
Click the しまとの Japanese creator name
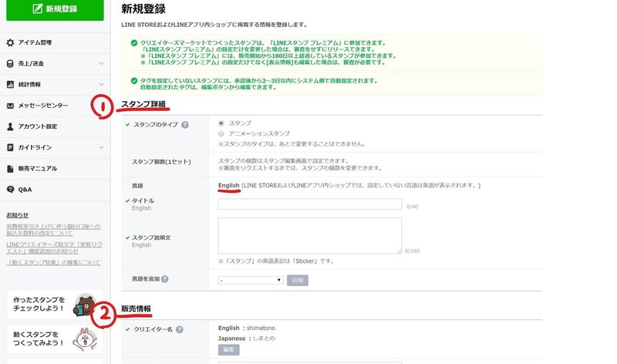tap(264, 338)
